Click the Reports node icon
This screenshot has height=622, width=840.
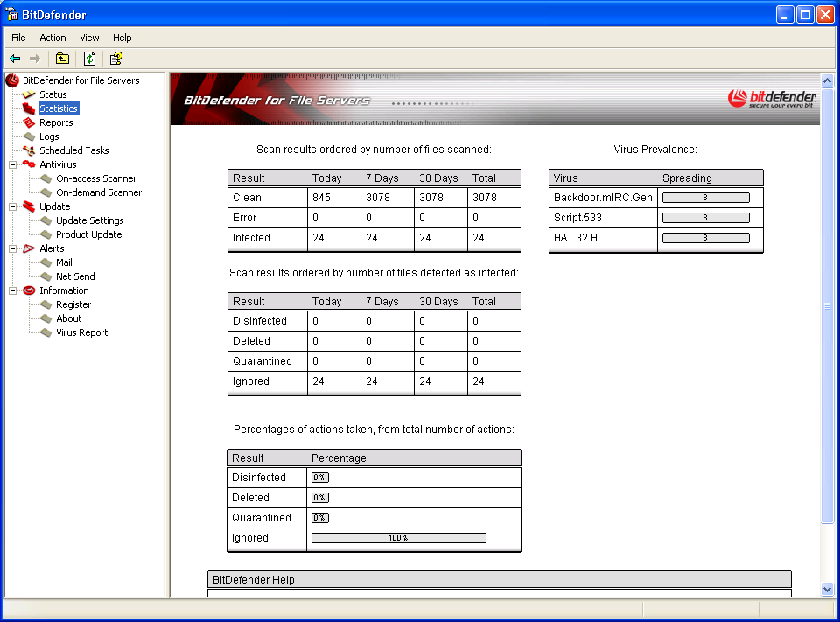click(29, 122)
